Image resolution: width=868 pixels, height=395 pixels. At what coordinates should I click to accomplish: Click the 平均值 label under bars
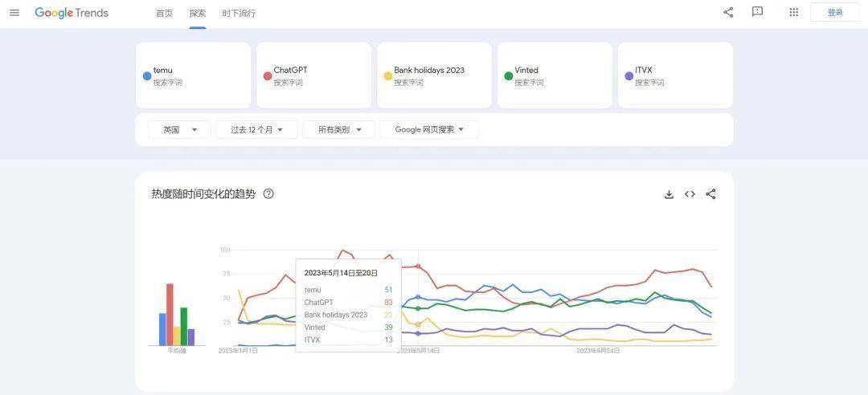click(177, 351)
